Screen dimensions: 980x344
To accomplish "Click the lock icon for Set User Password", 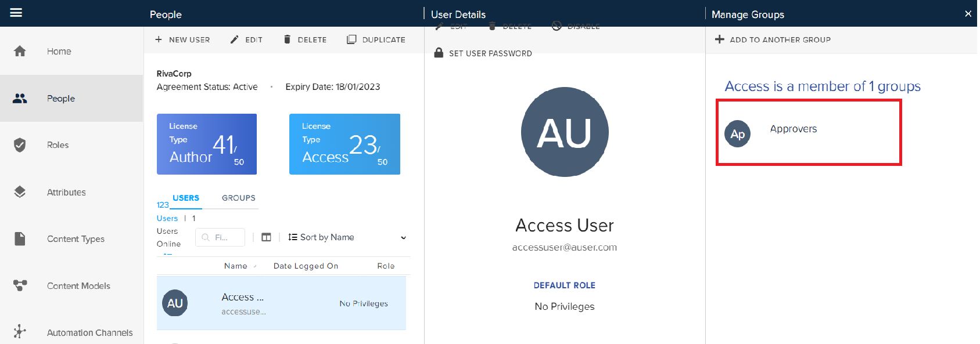I will point(439,53).
